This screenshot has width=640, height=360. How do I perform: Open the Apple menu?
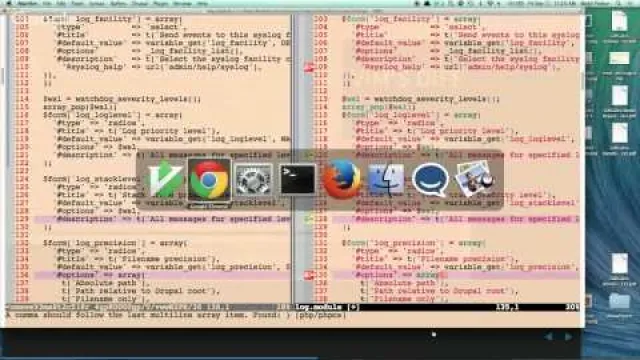(8, 3)
